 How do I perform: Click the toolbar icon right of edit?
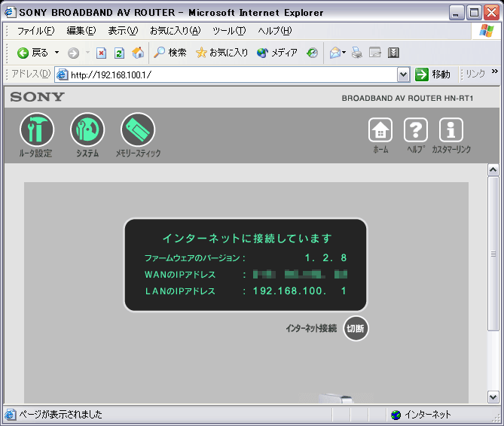click(393, 53)
